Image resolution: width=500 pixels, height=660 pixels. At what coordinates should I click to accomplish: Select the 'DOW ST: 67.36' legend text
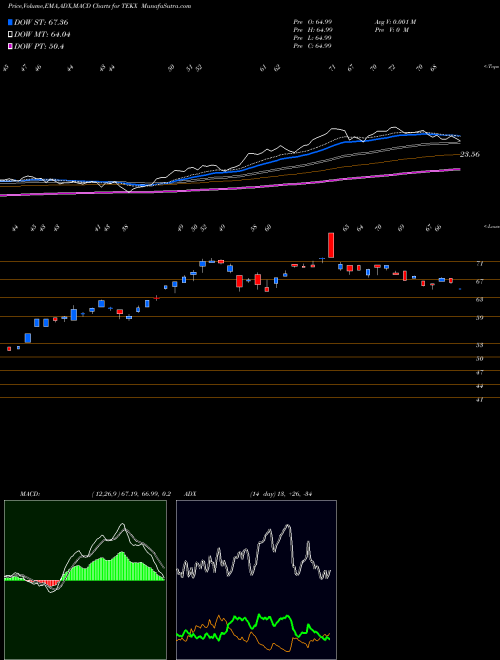pyautogui.click(x=41, y=22)
